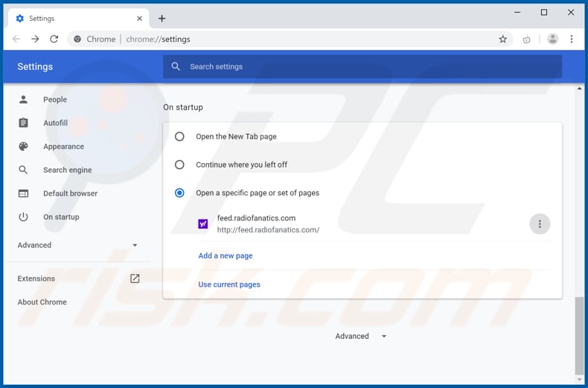
Task: Click the Appearance palette icon
Action: click(x=23, y=147)
